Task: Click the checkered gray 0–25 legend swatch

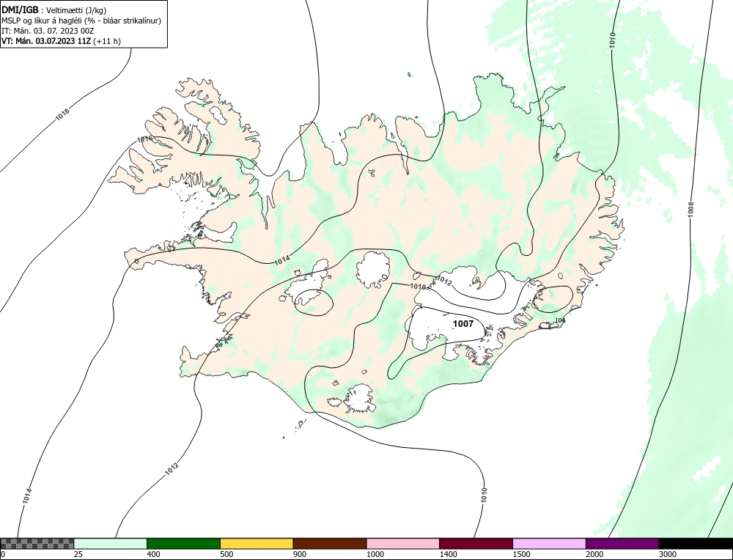Action: tap(37, 543)
